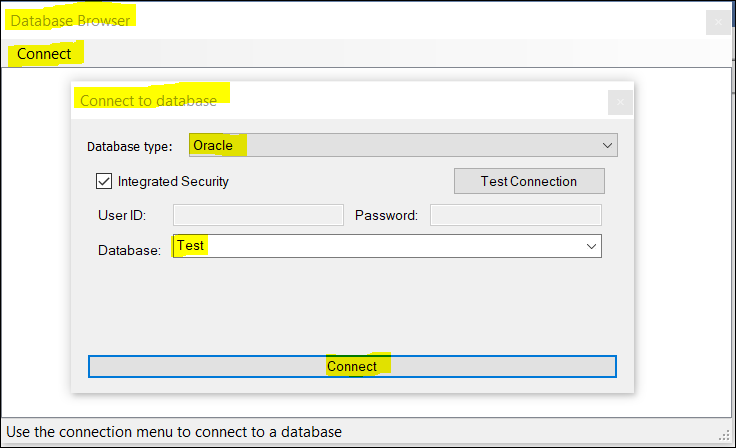The width and height of the screenshot is (736, 448).
Task: Close the Connect to database dialog
Action: pyautogui.click(x=620, y=102)
